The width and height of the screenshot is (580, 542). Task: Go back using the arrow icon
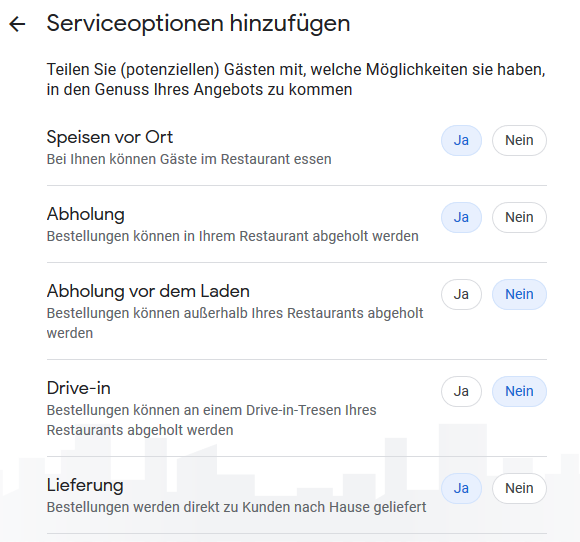coord(17,24)
